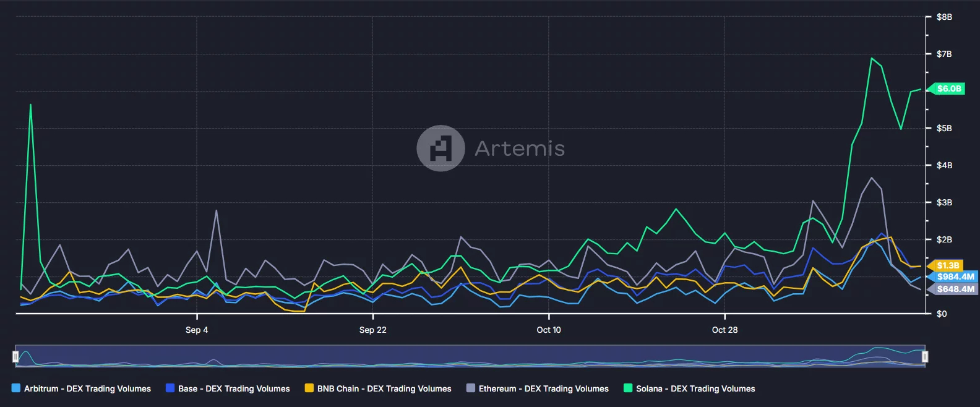
Task: Click the Oct 10 date axis label
Action: [x=549, y=330]
